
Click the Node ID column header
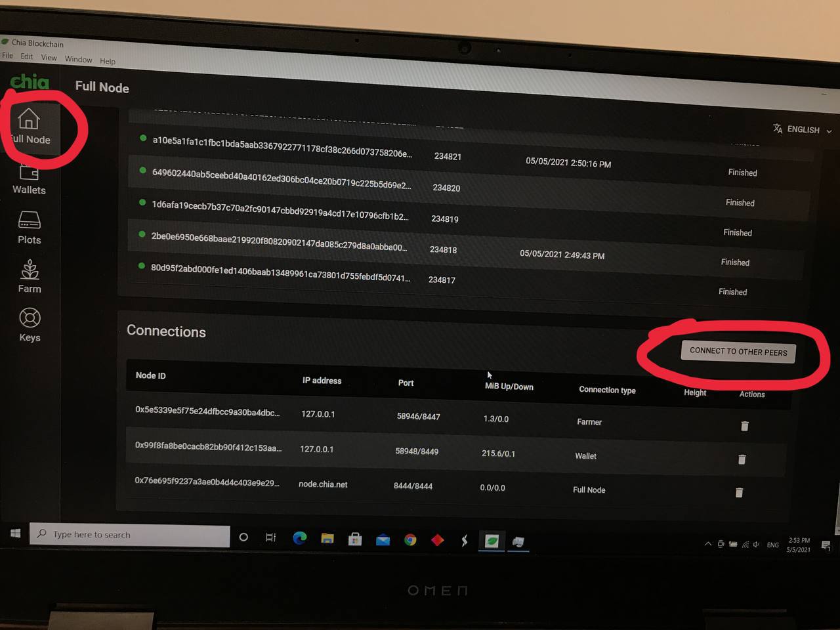pos(151,375)
